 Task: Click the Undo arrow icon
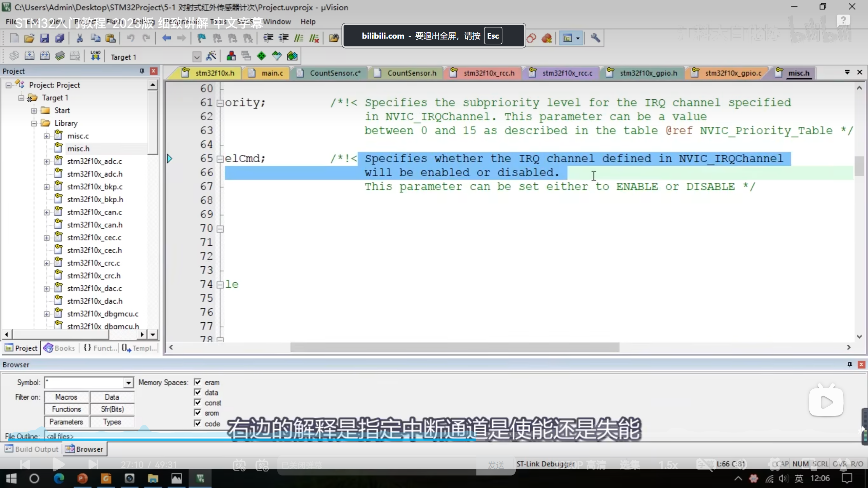(x=131, y=38)
